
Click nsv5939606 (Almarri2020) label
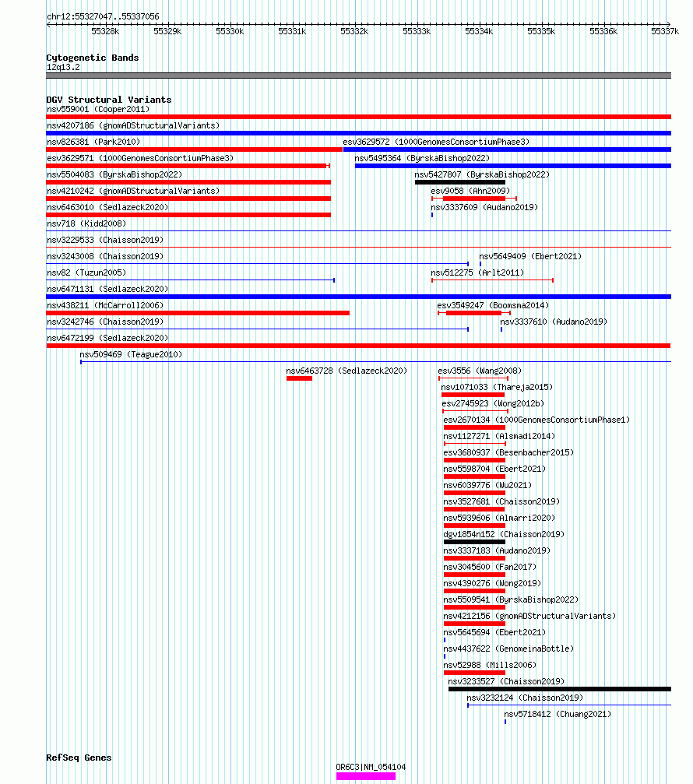(x=499, y=518)
